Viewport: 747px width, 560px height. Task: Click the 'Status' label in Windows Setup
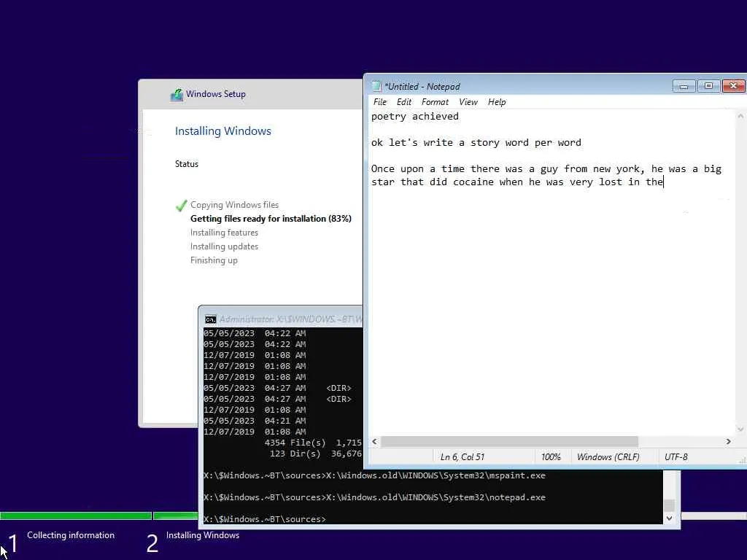[186, 164]
